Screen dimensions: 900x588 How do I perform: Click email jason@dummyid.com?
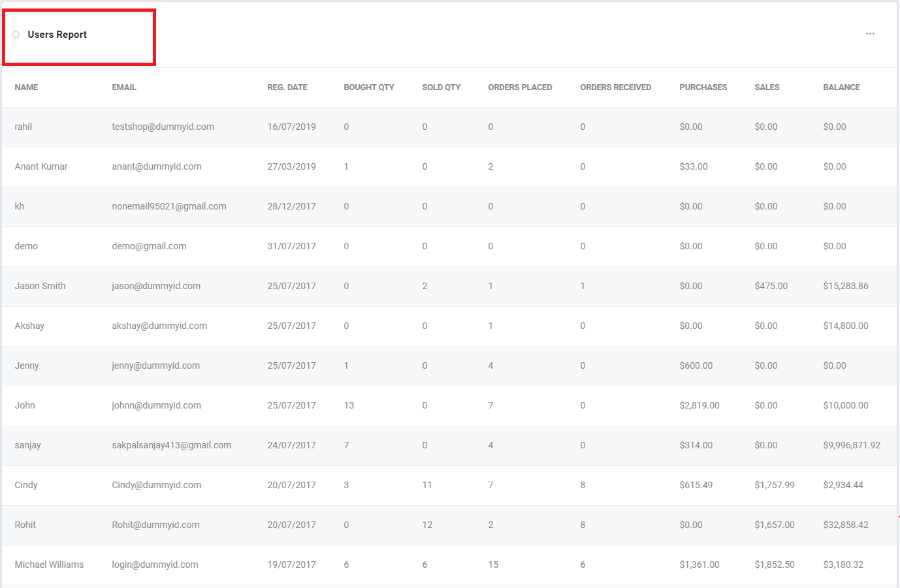pos(156,286)
